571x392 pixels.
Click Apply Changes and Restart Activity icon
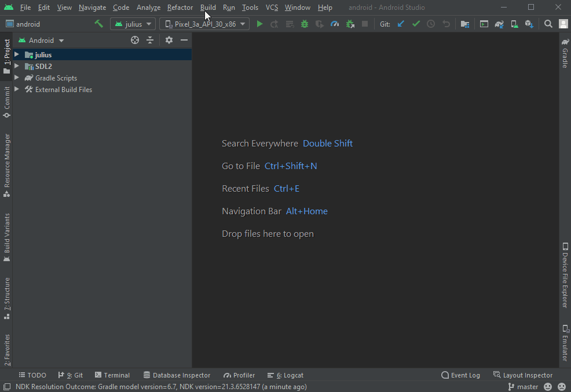click(x=274, y=24)
